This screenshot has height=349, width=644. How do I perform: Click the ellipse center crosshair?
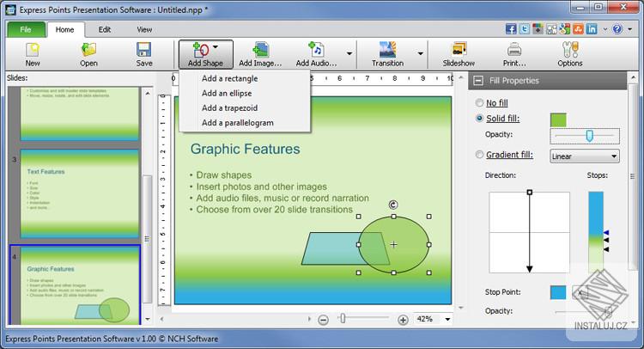[x=393, y=245]
